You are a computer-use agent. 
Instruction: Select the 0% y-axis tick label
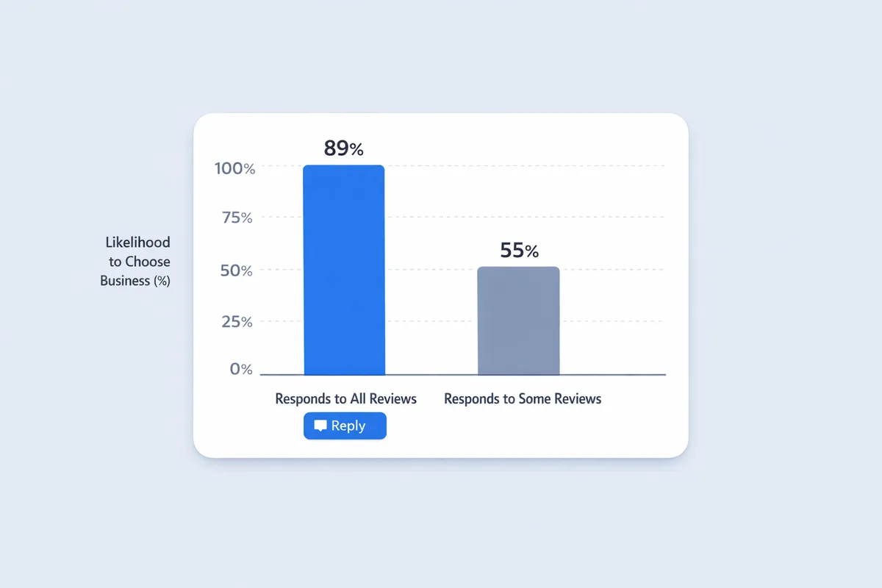[241, 369]
